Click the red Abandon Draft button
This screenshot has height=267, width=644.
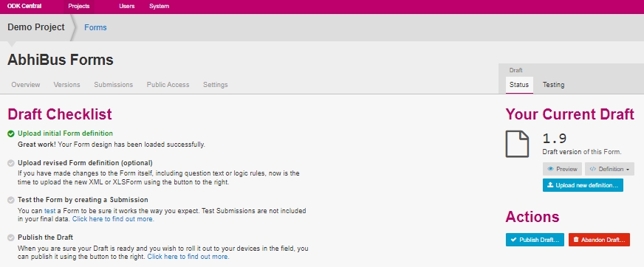click(599, 240)
